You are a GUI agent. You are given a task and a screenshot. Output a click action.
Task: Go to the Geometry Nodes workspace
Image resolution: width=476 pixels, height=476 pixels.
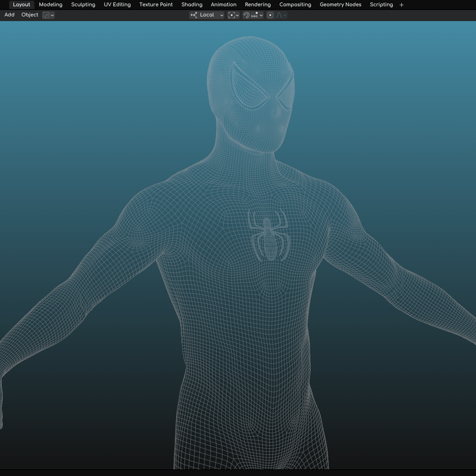tap(341, 5)
